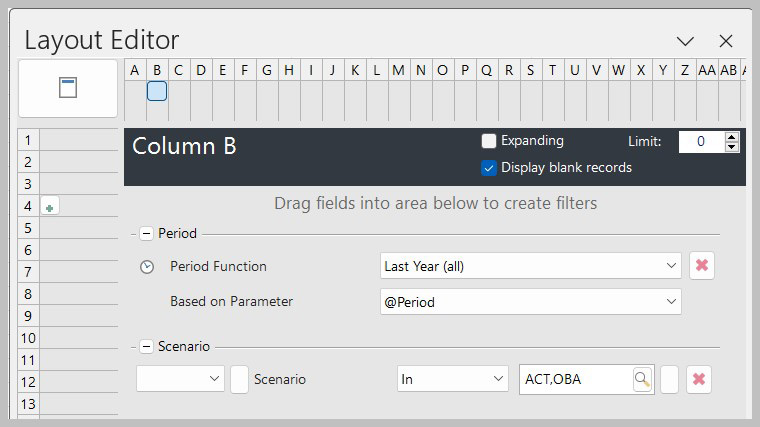This screenshot has width=760, height=427.
Task: Select column C header
Action: pyautogui.click(x=178, y=70)
